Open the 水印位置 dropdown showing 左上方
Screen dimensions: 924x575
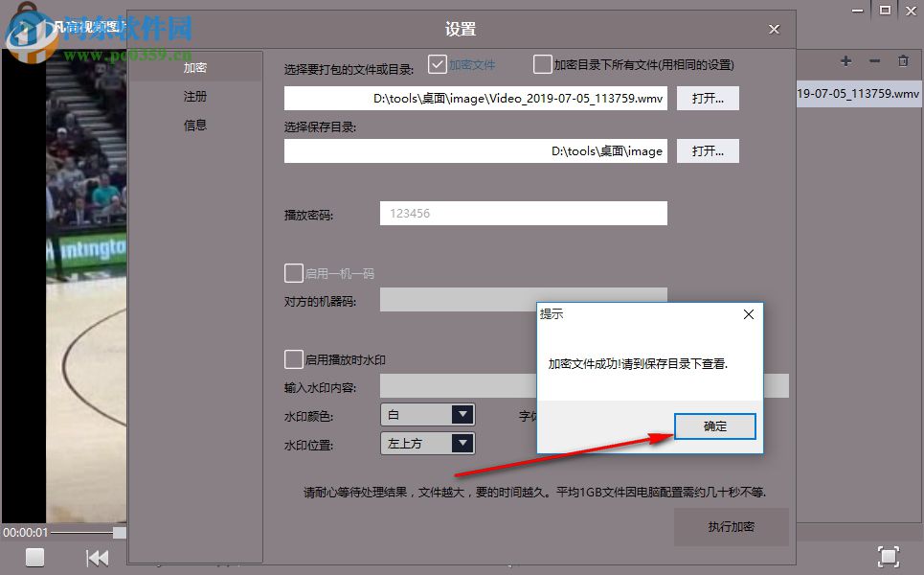(x=421, y=443)
